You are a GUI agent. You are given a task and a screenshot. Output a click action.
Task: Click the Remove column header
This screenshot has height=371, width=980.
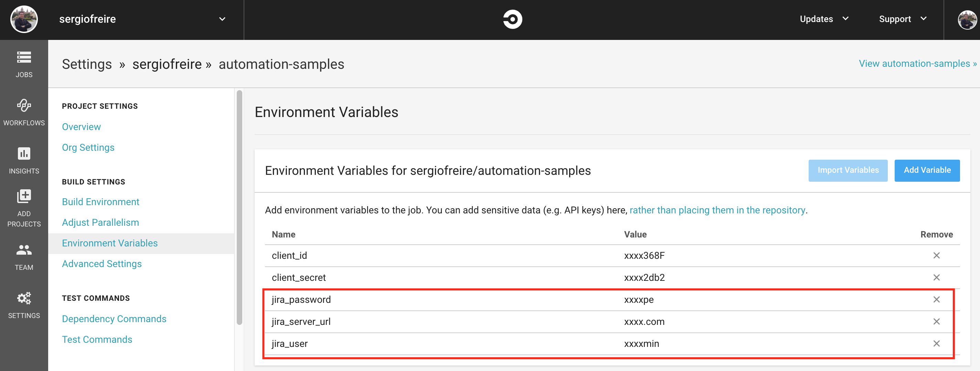pyautogui.click(x=936, y=234)
